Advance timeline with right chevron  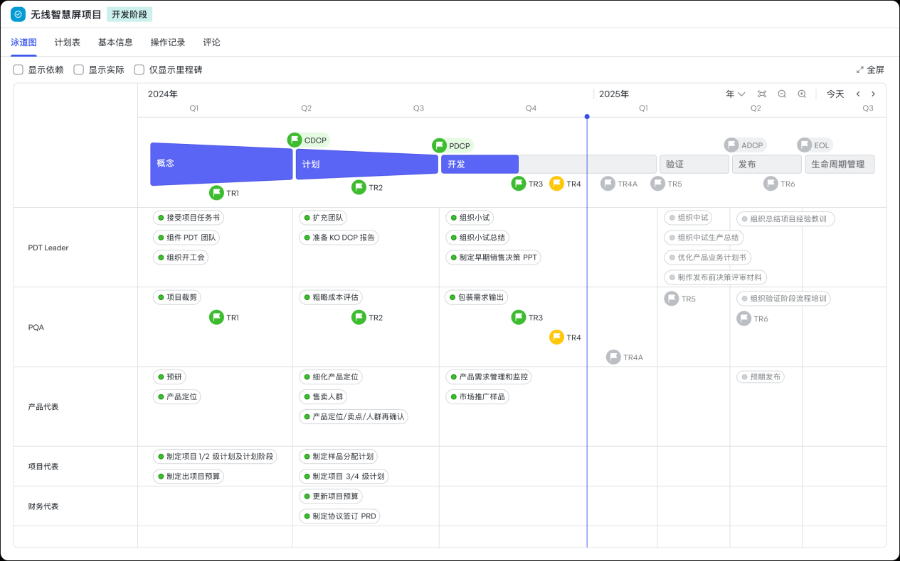[x=873, y=94]
